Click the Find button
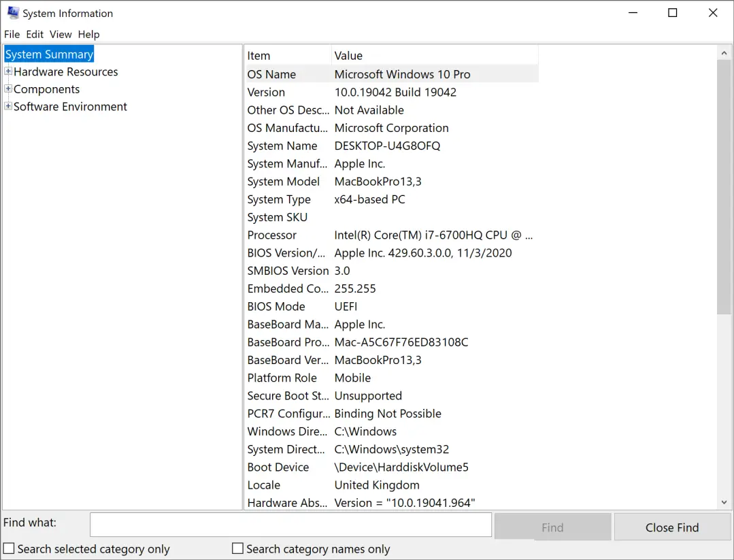The height and width of the screenshot is (560, 734). tap(552, 527)
